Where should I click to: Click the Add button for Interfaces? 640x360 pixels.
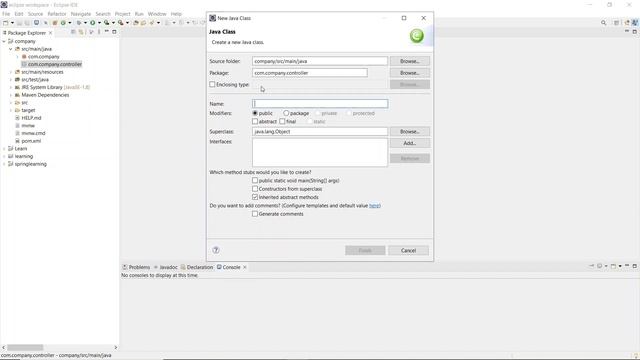(x=410, y=143)
